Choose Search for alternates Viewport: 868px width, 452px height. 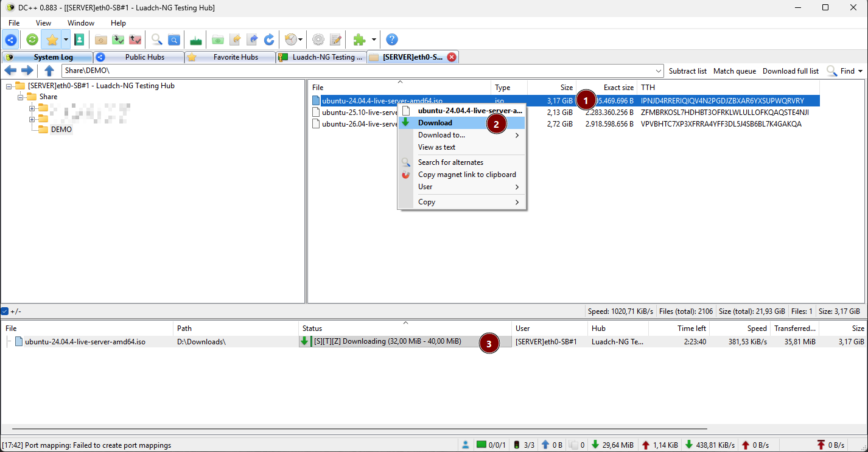[x=461, y=162]
